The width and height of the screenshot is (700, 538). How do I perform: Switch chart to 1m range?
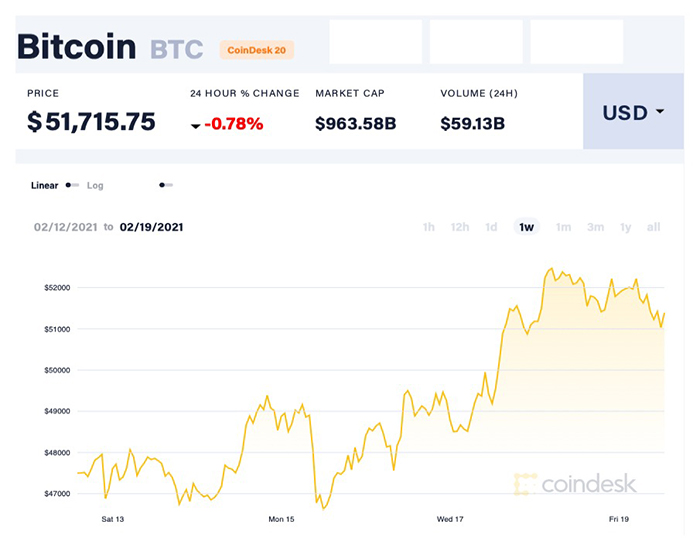tap(563, 227)
